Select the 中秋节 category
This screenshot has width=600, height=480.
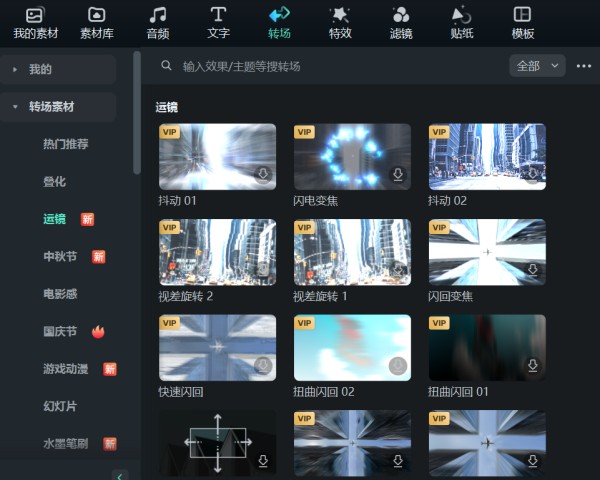point(60,256)
